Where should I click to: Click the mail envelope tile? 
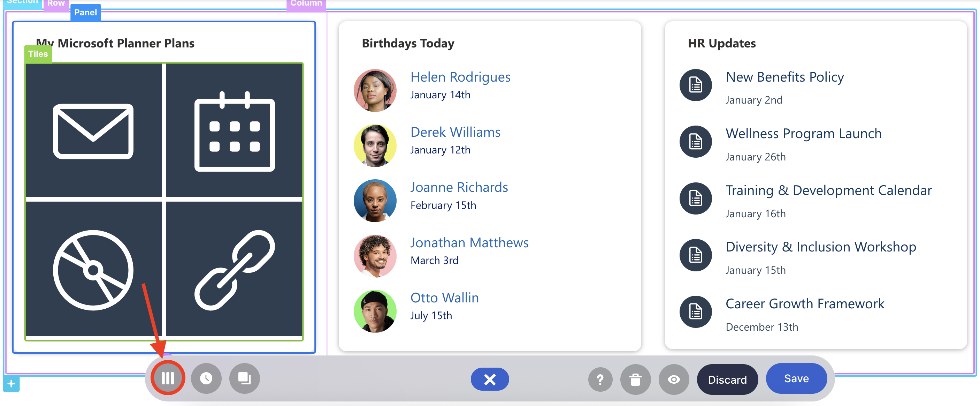(93, 131)
